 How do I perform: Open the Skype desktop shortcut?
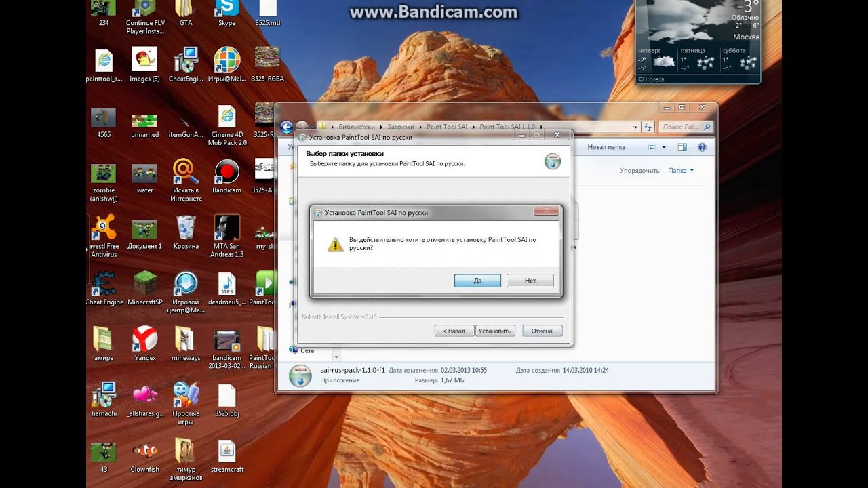tap(227, 14)
